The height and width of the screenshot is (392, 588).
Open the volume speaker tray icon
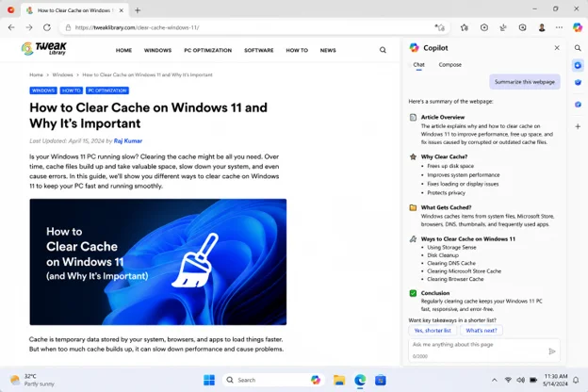520,380
